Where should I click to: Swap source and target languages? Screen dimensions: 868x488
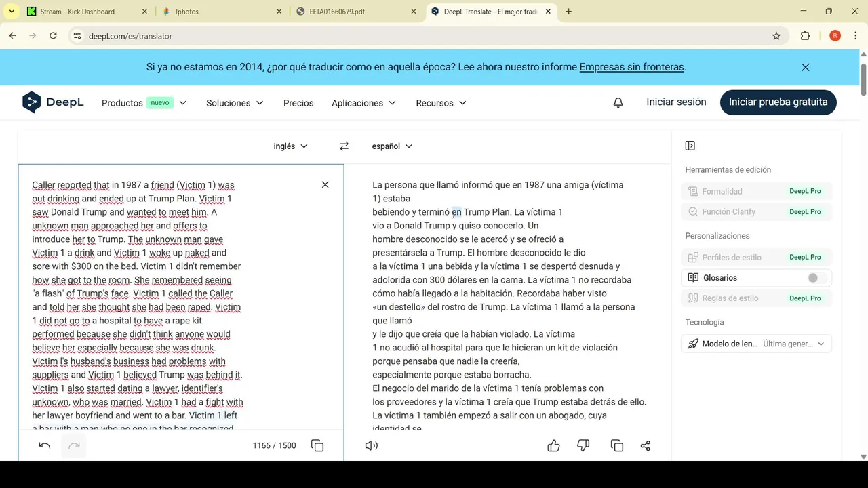(x=344, y=146)
